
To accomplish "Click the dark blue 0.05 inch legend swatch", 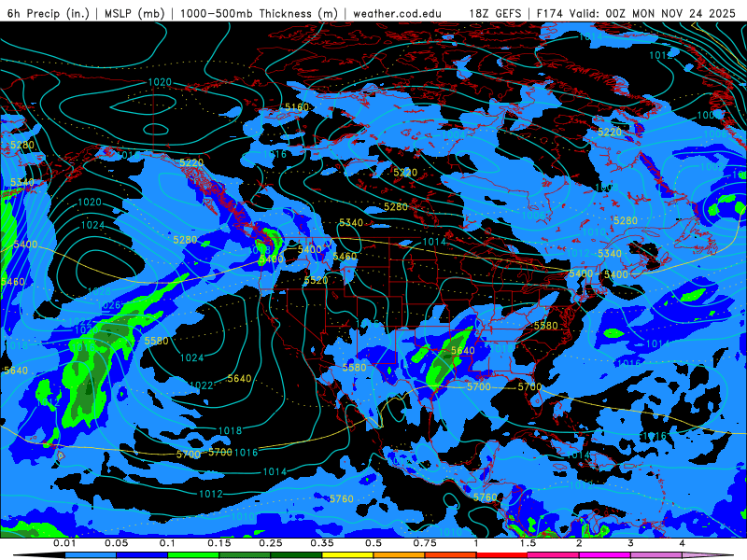I will 142,555.
